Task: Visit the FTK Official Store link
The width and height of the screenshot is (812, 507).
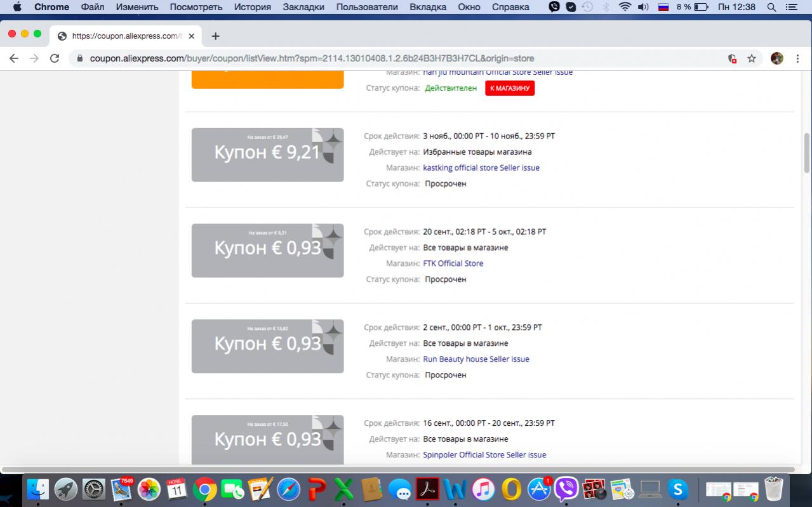Action: 453,263
